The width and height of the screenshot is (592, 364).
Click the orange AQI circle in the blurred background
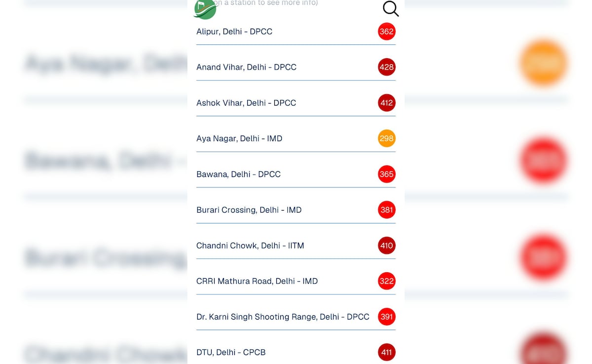pyautogui.click(x=544, y=63)
